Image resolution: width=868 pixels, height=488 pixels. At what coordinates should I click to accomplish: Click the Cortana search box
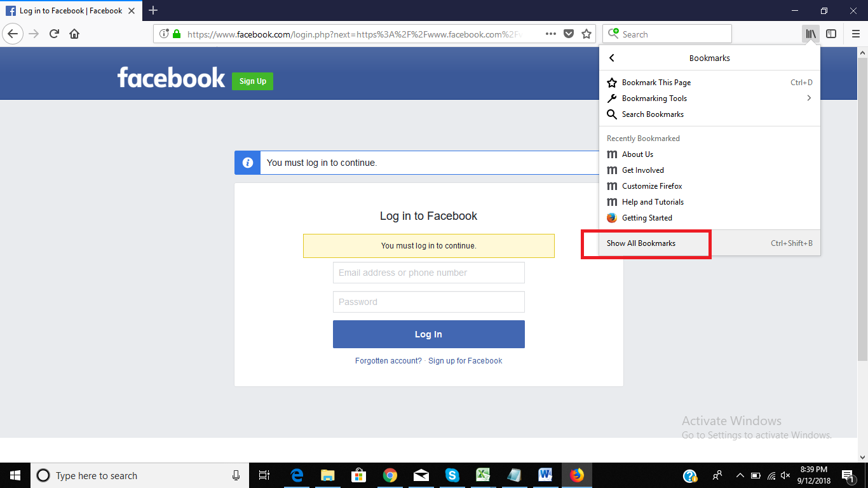click(x=140, y=475)
